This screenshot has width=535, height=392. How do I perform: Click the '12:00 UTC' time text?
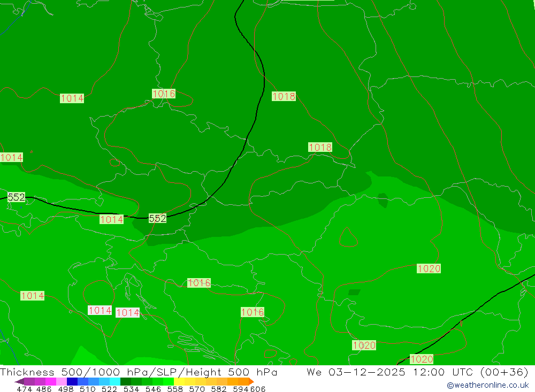click(x=444, y=372)
